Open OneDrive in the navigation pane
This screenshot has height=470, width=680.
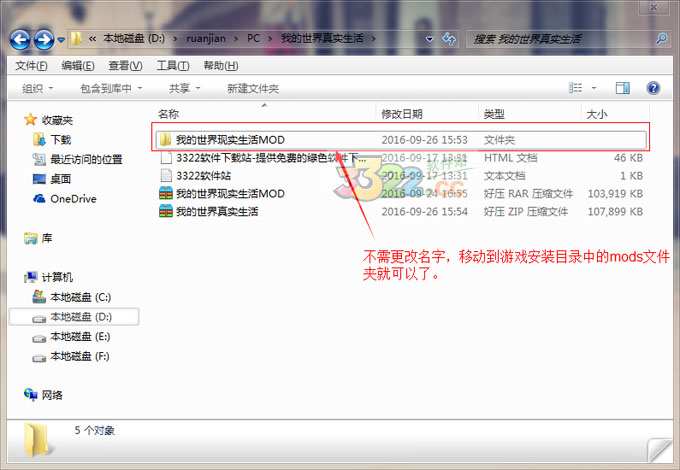73,199
